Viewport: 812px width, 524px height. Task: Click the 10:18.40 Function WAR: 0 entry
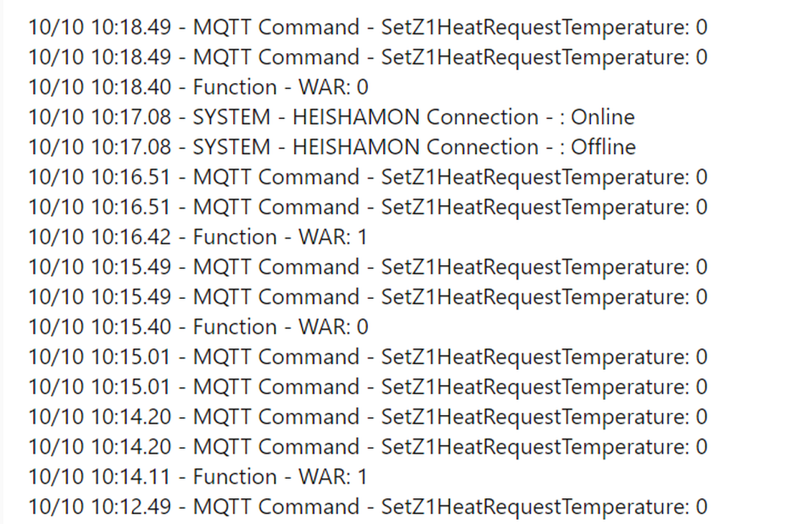[198, 87]
